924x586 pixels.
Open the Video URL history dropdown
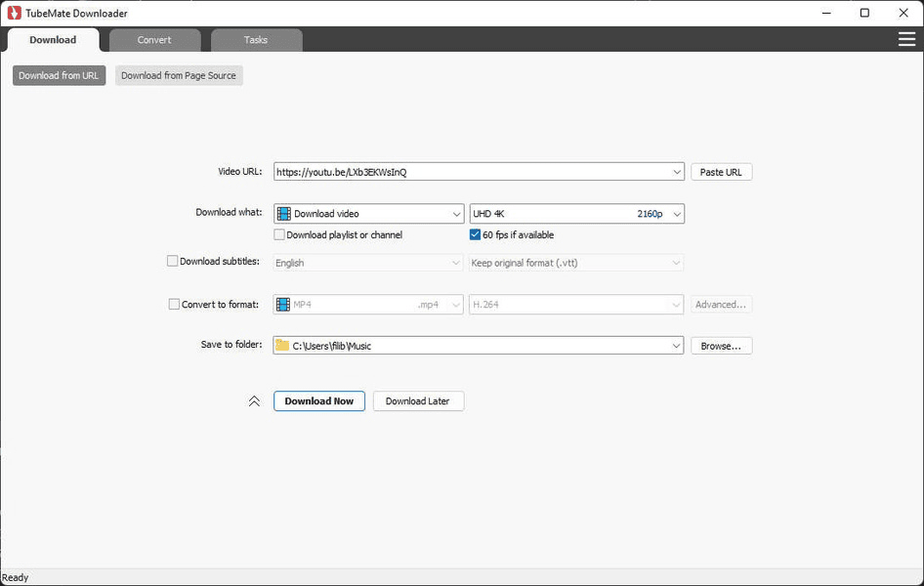point(677,171)
